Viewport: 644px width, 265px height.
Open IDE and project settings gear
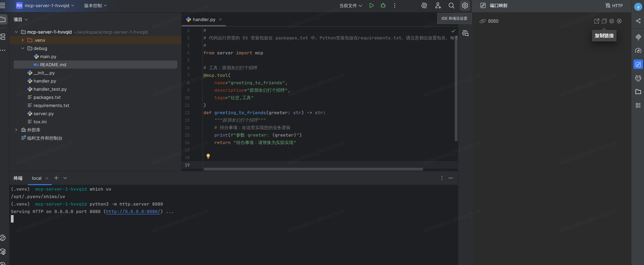pyautogui.click(x=465, y=5)
